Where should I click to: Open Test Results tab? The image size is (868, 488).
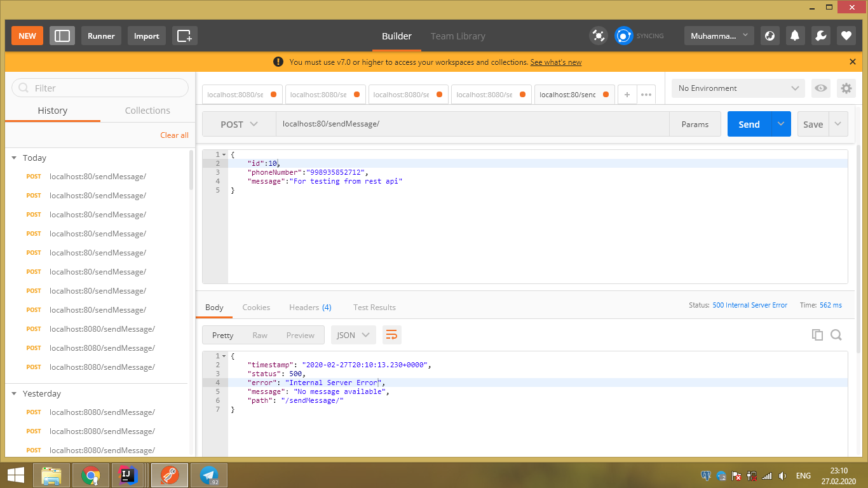pos(374,307)
